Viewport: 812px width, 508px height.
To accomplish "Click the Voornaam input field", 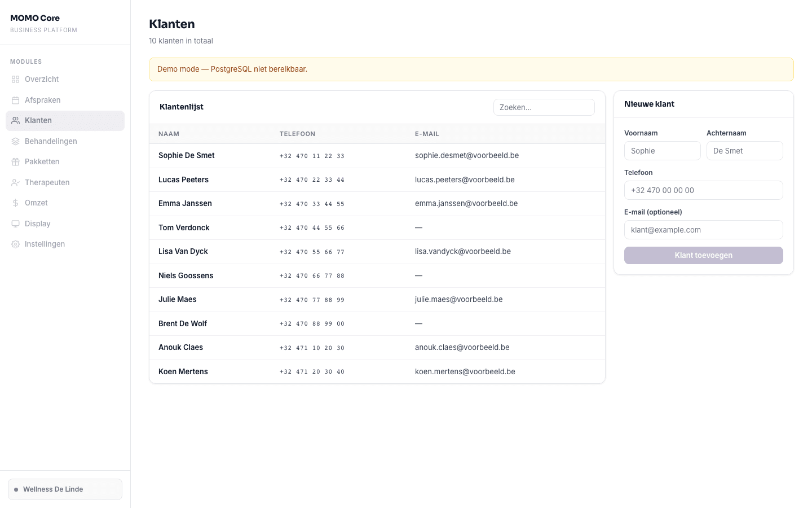I will [662, 151].
